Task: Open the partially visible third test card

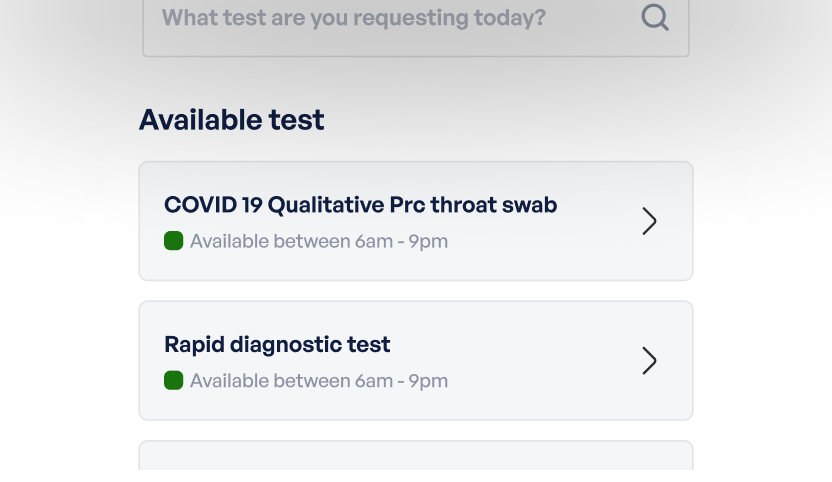Action: tap(415, 457)
